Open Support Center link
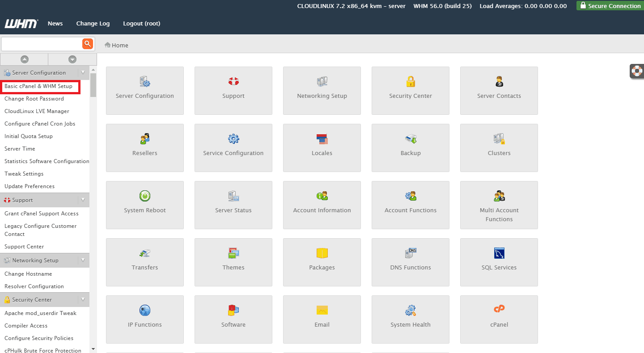The width and height of the screenshot is (644, 353). [x=24, y=247]
